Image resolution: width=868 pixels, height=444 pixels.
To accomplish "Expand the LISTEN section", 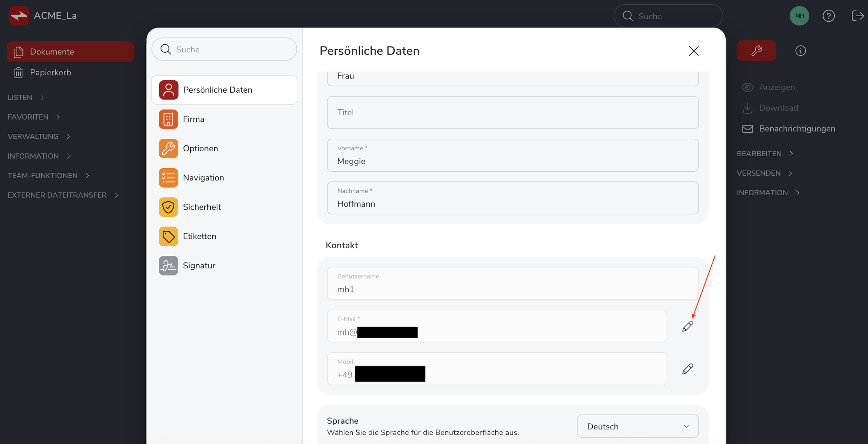I will [26, 97].
